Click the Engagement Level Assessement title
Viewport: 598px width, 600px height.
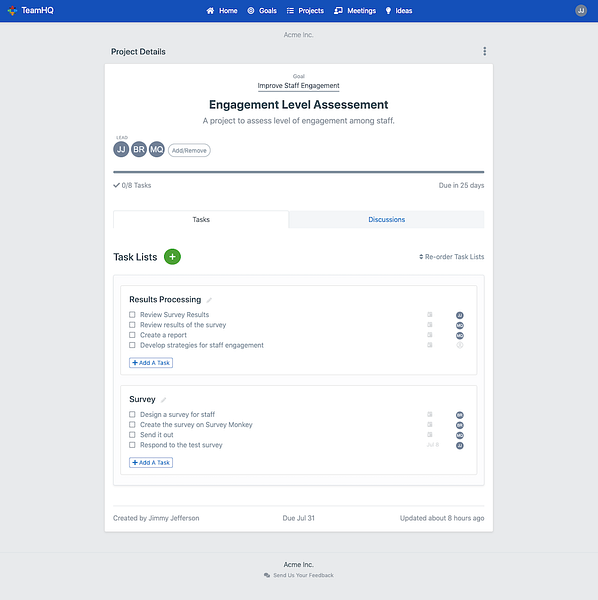tap(298, 104)
